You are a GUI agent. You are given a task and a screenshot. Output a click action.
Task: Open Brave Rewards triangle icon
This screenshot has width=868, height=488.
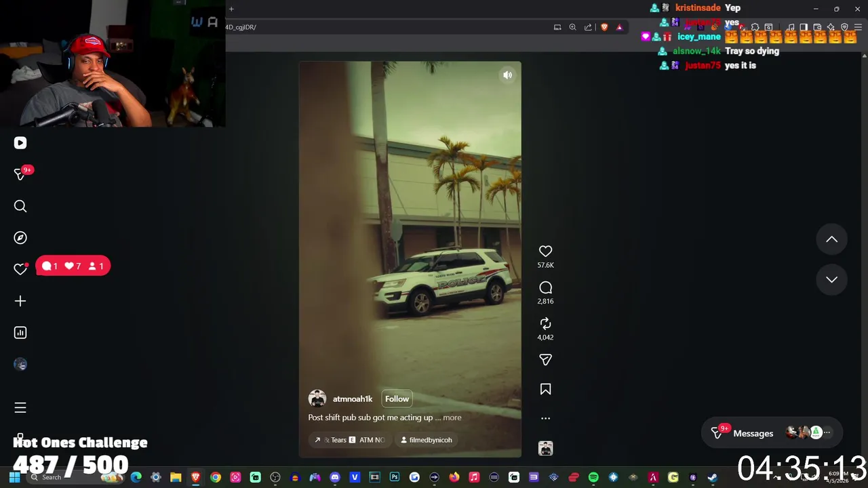click(619, 27)
